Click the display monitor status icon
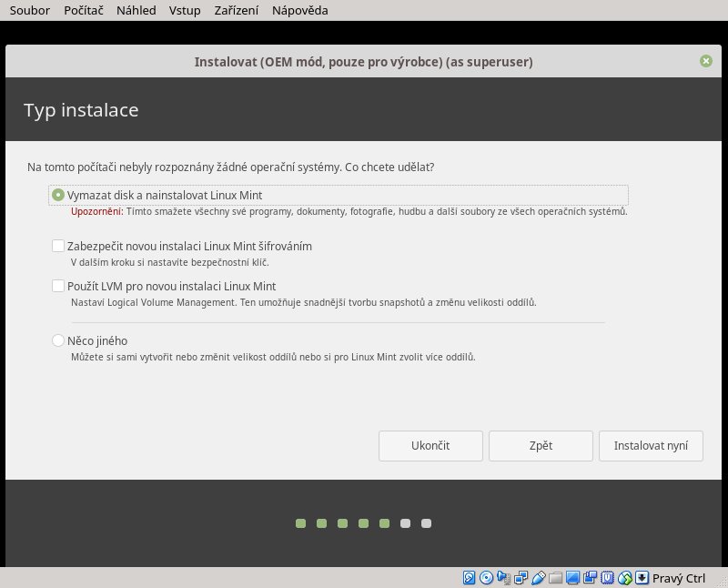The image size is (728, 588). [572, 578]
